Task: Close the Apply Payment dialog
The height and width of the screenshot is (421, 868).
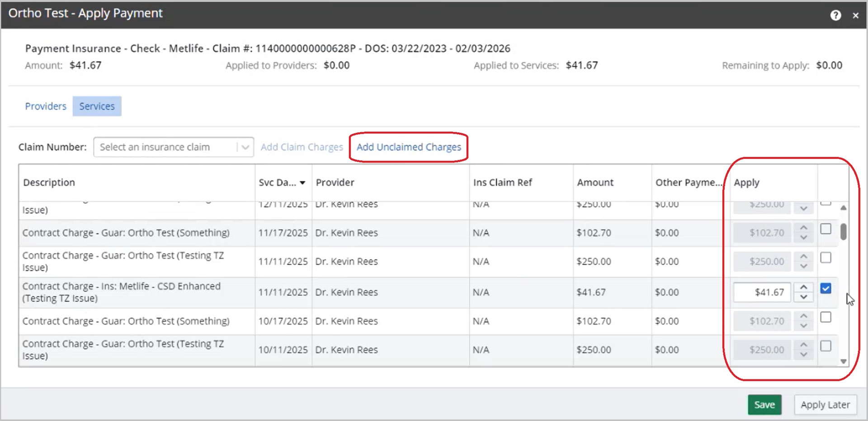Action: 855,15
